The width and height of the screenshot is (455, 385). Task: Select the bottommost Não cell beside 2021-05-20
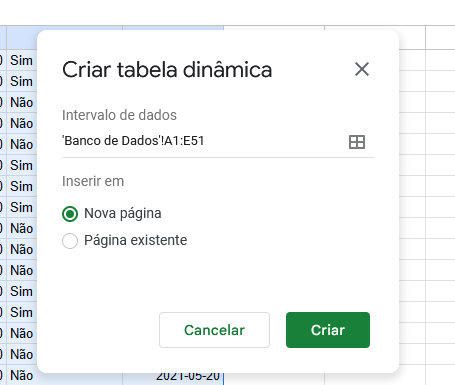pos(22,375)
